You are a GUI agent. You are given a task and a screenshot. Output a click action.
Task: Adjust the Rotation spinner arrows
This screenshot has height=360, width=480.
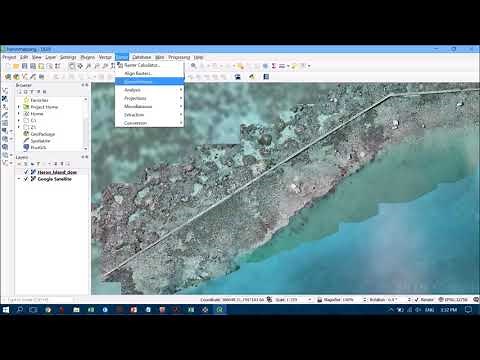pyautogui.click(x=409, y=300)
